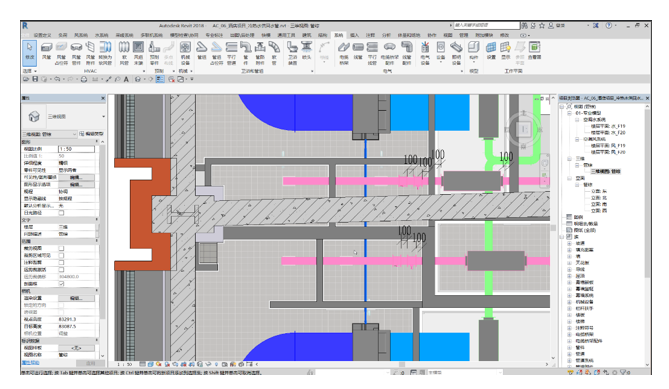Expand the HVAC panel dialog launcher arrow
This screenshot has width=669, height=389.
(145, 71)
